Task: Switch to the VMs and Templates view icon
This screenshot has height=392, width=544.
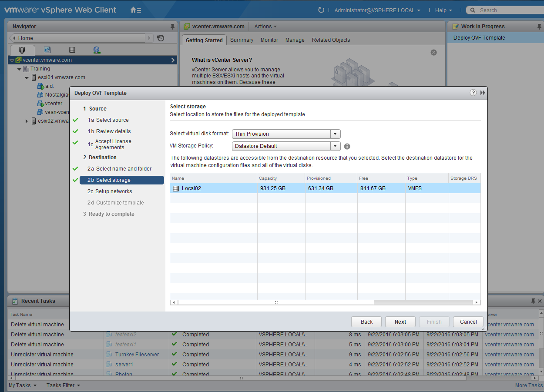Action: pyautogui.click(x=47, y=50)
